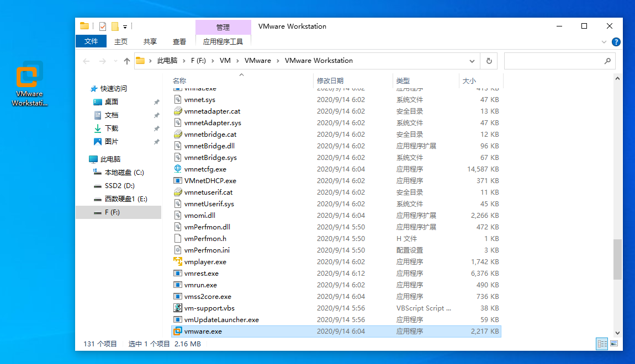Open the Explorer help question mark icon

pyautogui.click(x=616, y=42)
